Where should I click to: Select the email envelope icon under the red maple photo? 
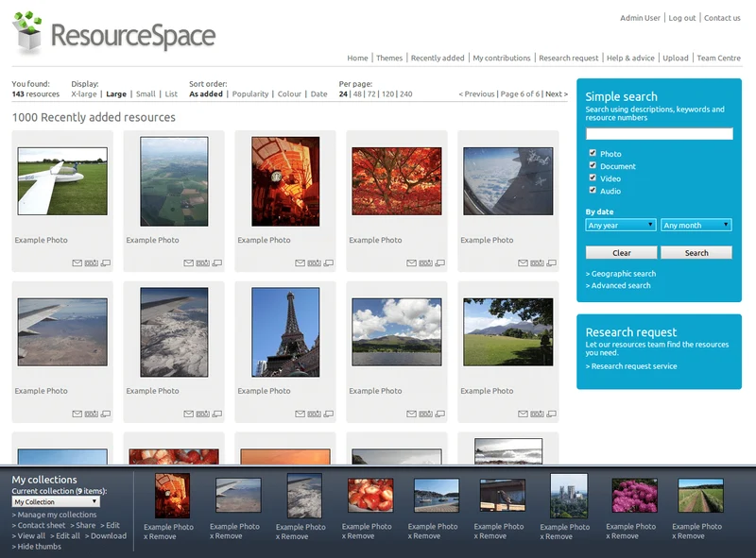(410, 262)
